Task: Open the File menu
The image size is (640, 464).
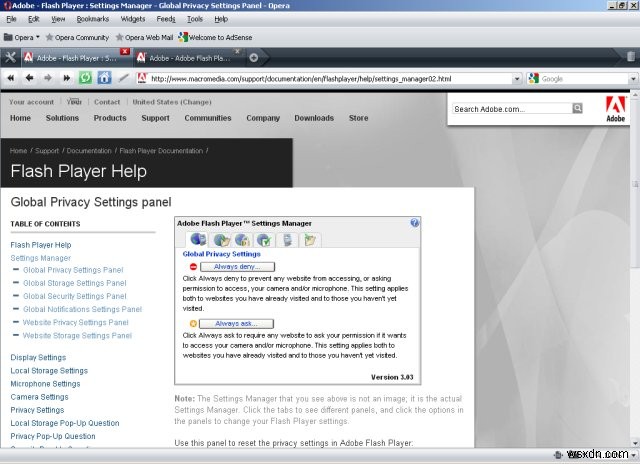Action: [x=11, y=19]
